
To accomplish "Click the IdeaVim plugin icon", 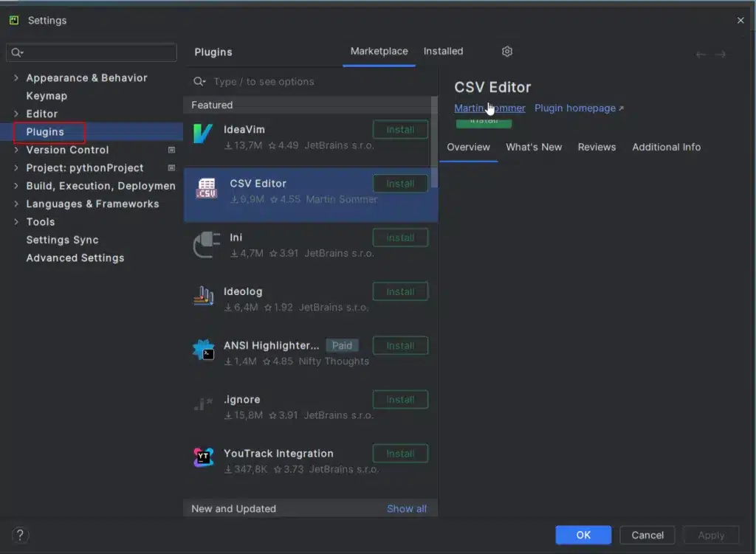I will tap(203, 134).
